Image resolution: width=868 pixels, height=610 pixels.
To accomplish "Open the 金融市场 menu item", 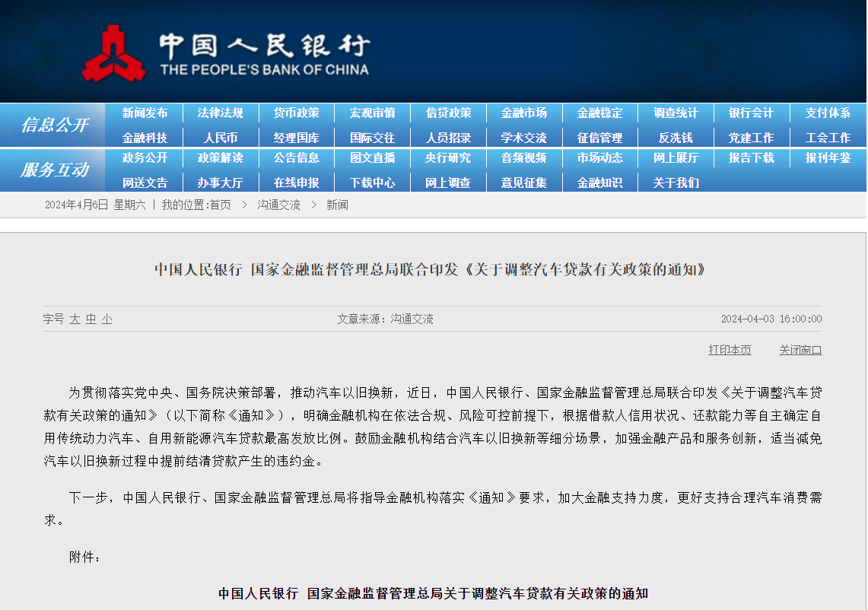I will pos(523,113).
